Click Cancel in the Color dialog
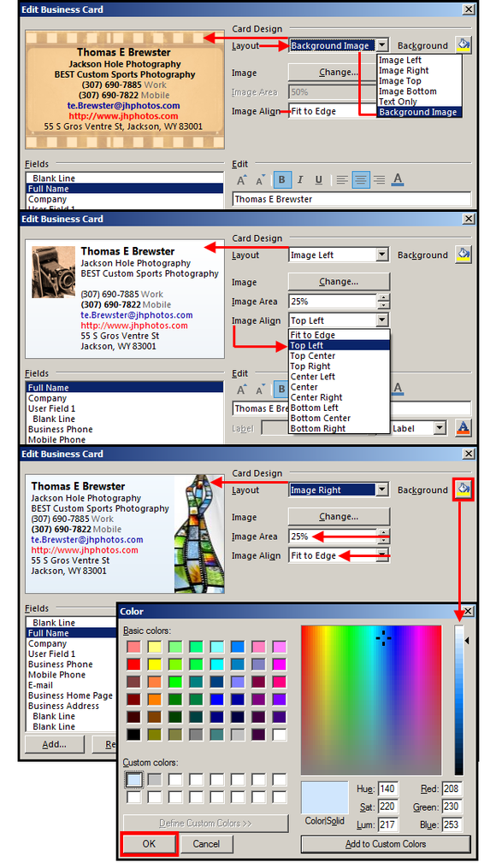 [206, 843]
